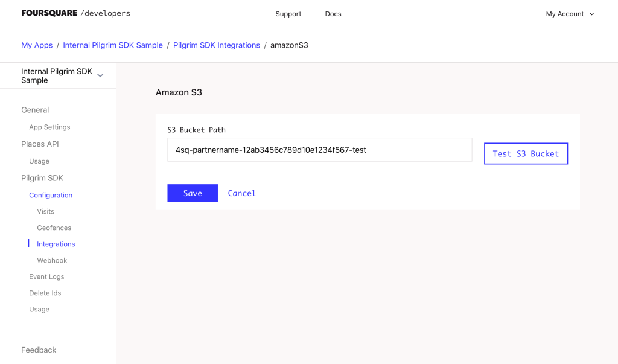Open Internal Pilgrim SDK Sample breadcrumb

coord(113,45)
